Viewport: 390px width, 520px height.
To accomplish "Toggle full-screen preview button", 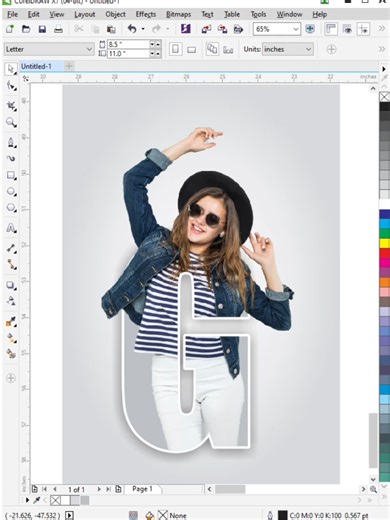I will click(310, 29).
